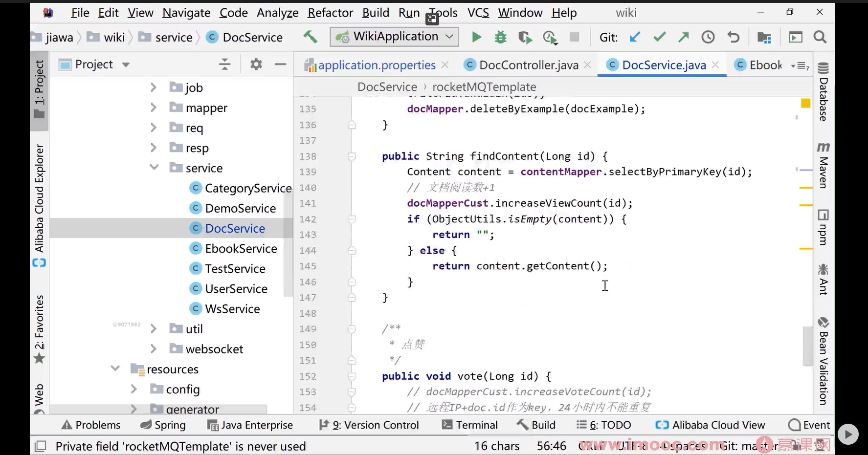Open the Spring tool window

[163, 425]
